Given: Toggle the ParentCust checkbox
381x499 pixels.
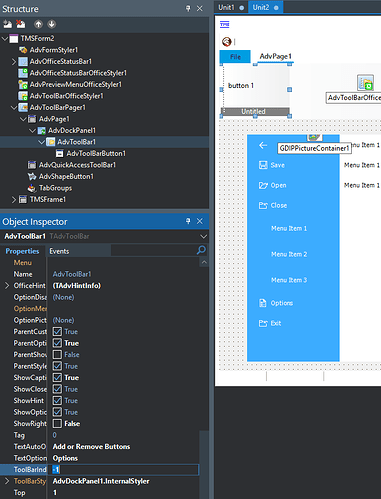Looking at the screenshot, I should (57, 332).
